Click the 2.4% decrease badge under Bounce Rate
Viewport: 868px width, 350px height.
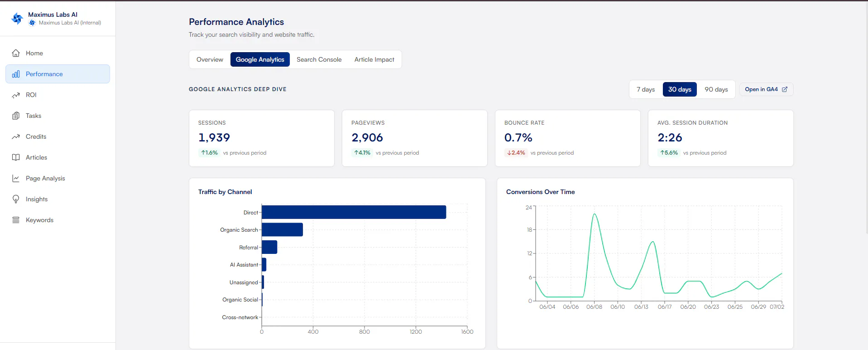click(516, 153)
